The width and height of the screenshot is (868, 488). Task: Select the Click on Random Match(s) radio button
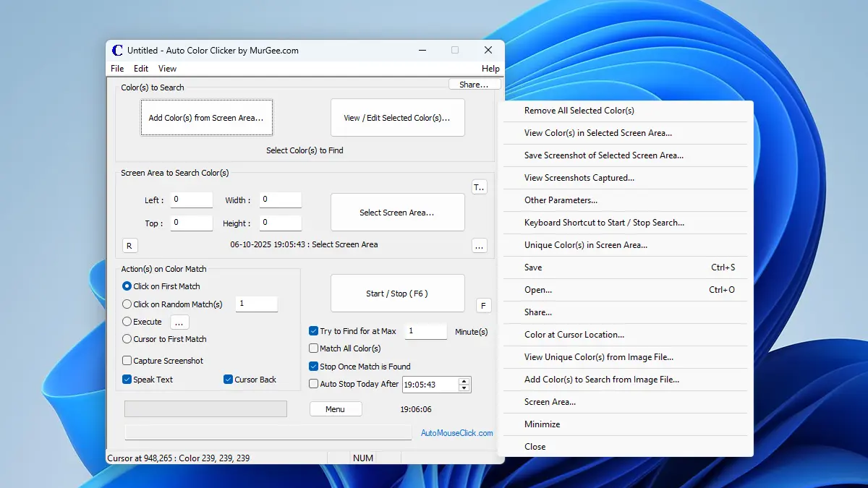[x=127, y=304]
